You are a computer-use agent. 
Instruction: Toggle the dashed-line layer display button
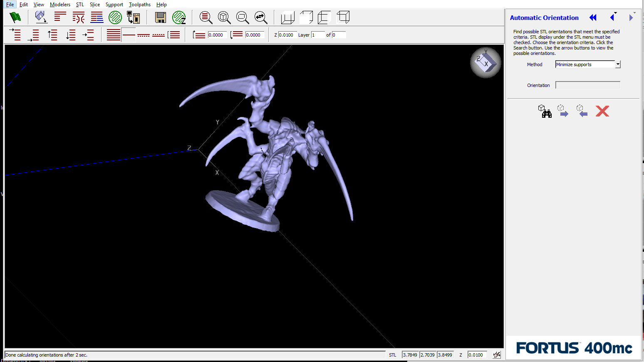pos(144,35)
